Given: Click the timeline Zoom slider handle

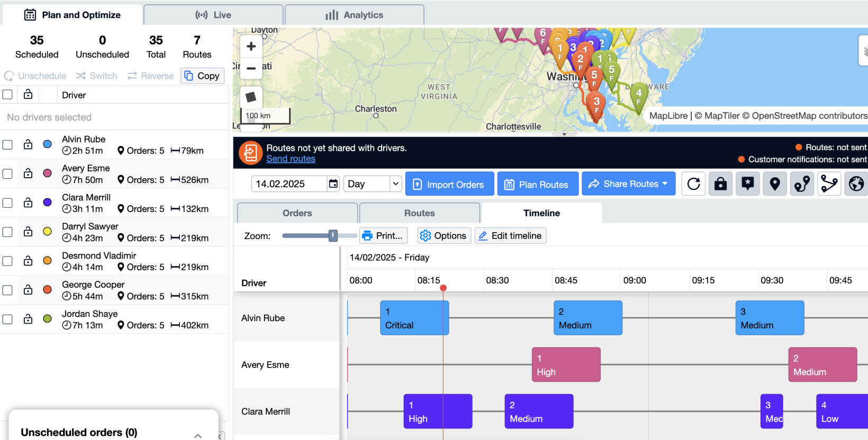Looking at the screenshot, I should [x=333, y=236].
